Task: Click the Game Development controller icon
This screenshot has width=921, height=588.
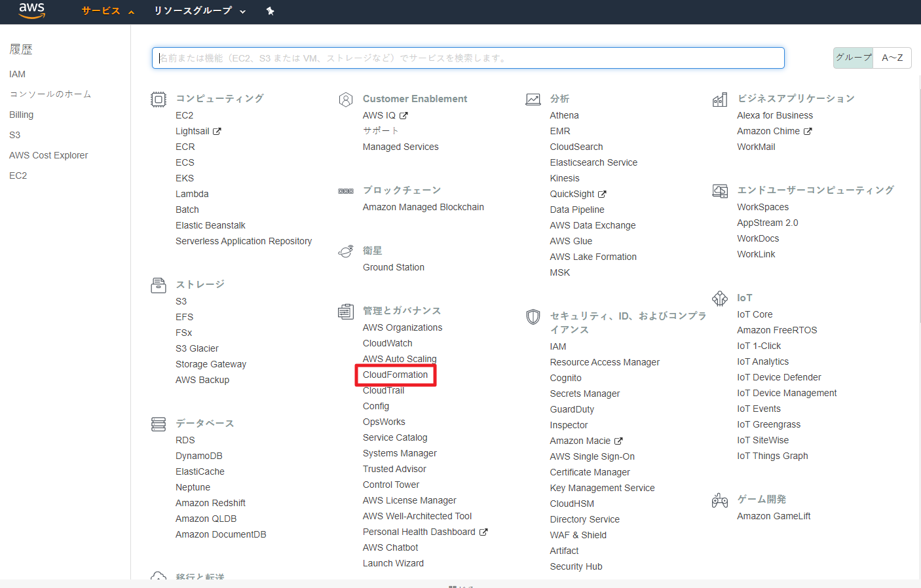Action: [720, 501]
